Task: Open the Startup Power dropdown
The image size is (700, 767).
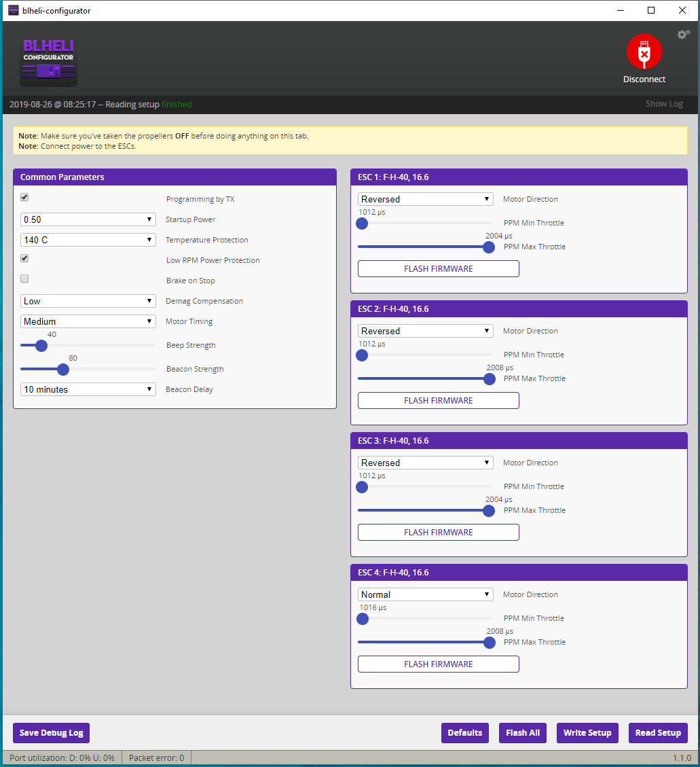Action: [x=88, y=219]
